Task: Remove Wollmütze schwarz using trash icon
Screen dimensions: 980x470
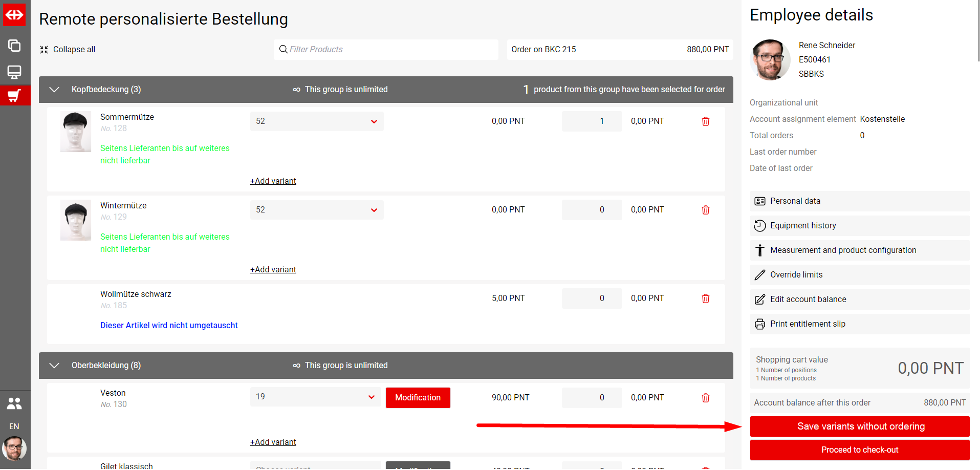Action: (x=705, y=298)
